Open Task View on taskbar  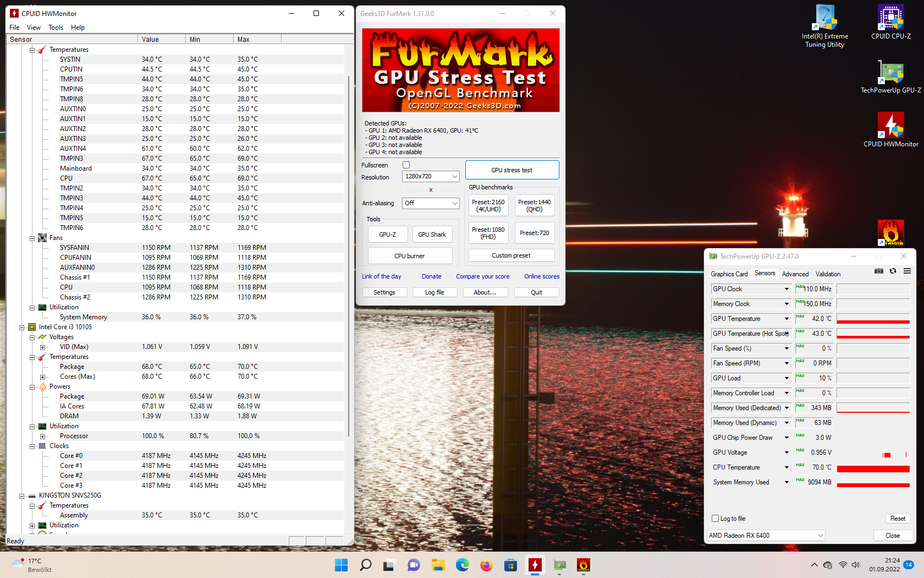pos(389,565)
